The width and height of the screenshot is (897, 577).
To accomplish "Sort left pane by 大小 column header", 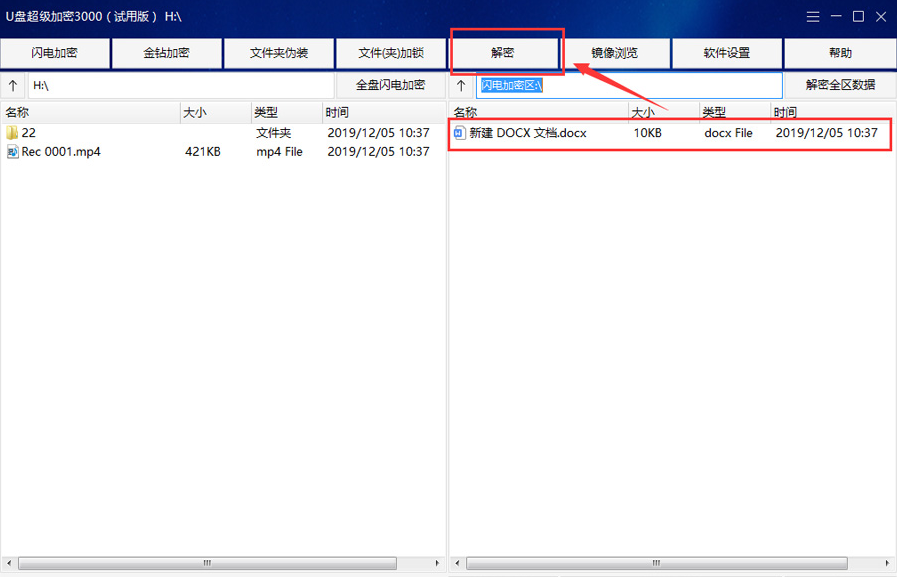I will (214, 112).
